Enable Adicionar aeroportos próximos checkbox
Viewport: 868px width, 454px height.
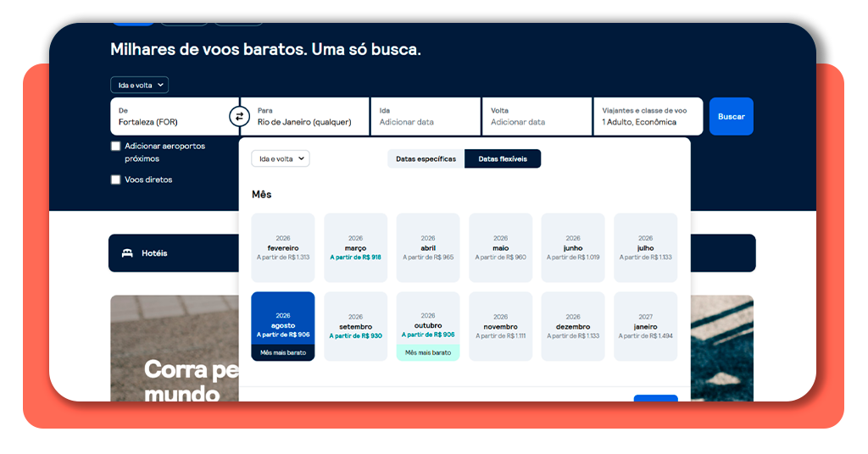click(x=115, y=146)
